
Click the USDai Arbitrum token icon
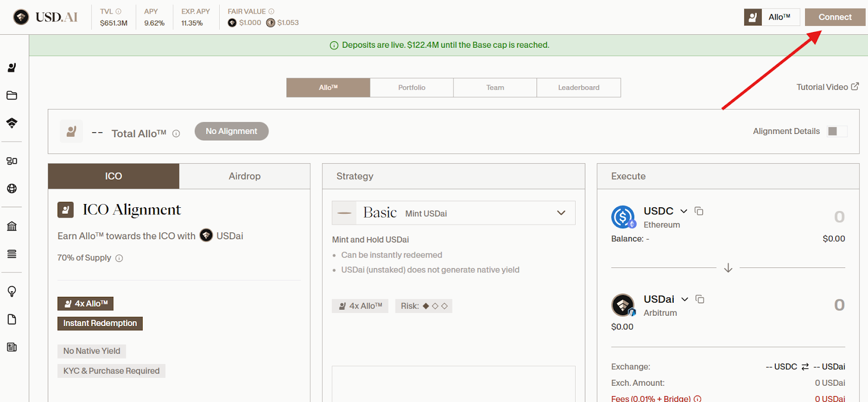623,305
